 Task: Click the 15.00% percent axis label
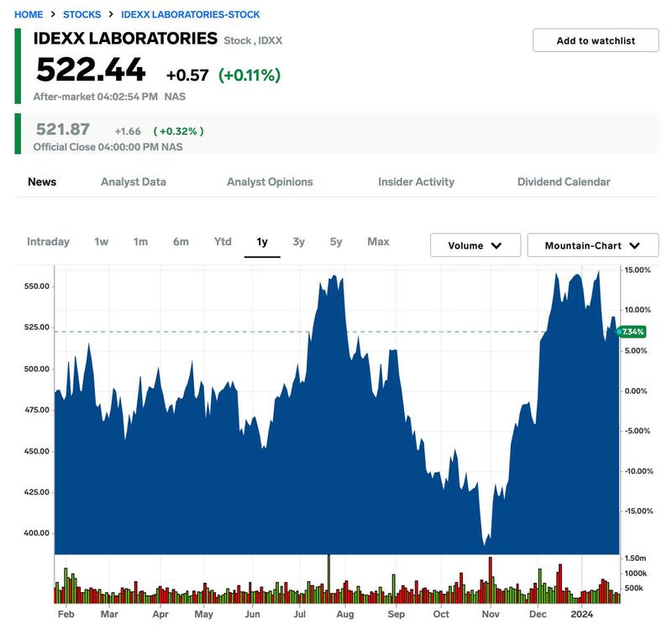click(x=638, y=270)
